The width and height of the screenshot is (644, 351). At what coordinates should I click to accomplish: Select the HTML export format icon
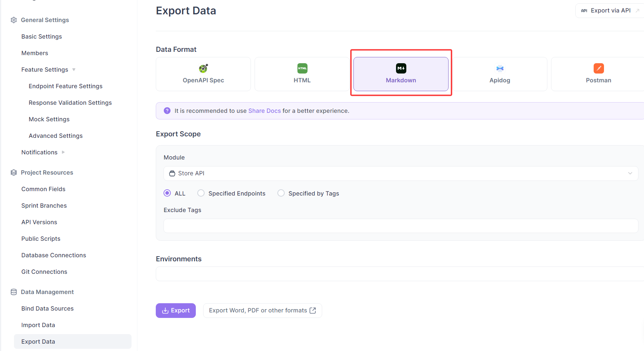pyautogui.click(x=302, y=68)
